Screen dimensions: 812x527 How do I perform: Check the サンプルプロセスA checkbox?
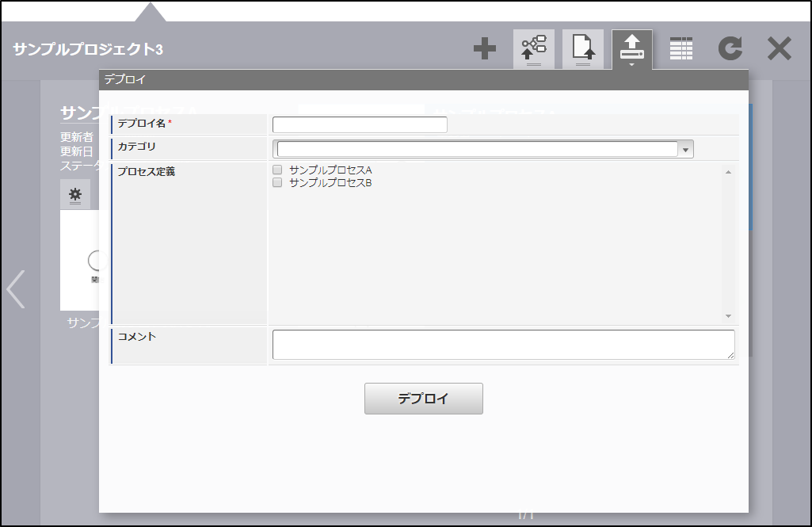(277, 170)
